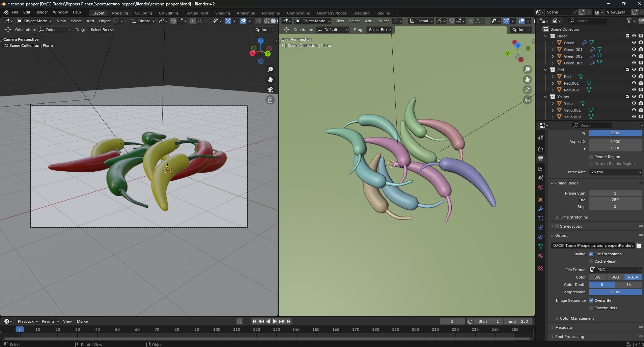Open the Window menu
Image resolution: width=644 pixels, height=347 pixels.
[60, 12]
